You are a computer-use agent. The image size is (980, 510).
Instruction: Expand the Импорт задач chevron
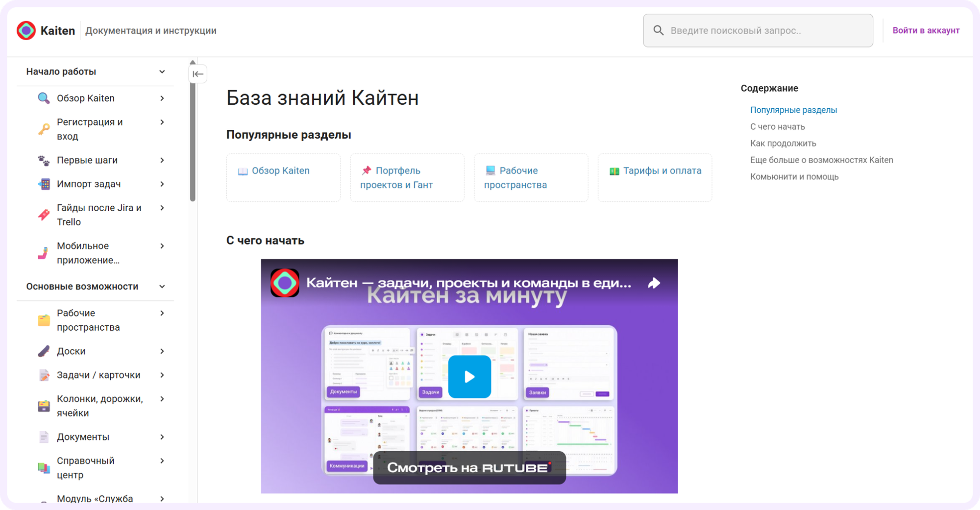click(x=162, y=184)
